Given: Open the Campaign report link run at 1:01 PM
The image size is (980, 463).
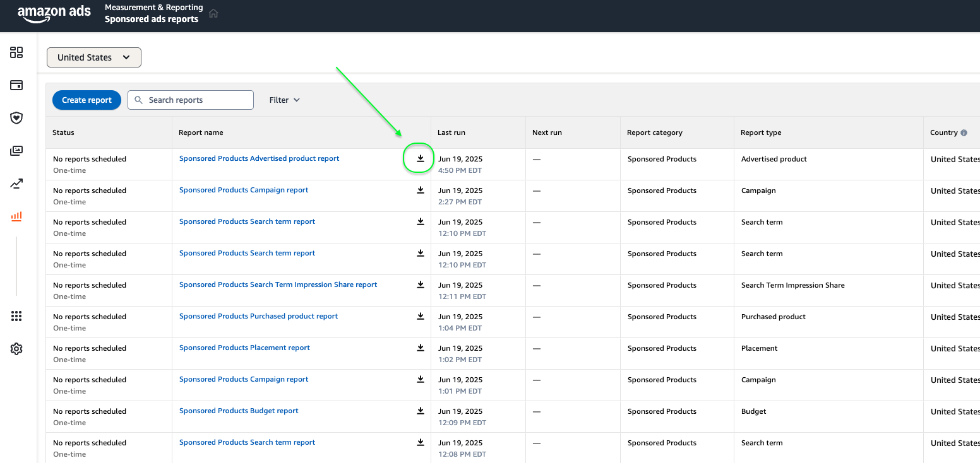Looking at the screenshot, I should pos(244,379).
